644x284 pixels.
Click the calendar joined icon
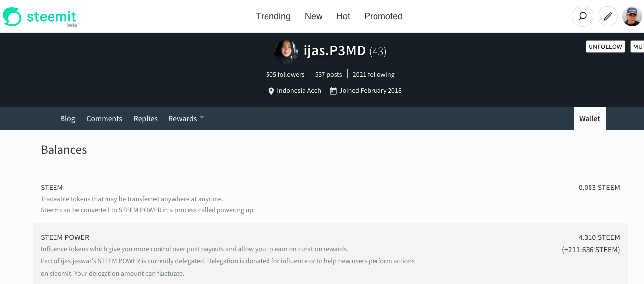pos(333,91)
